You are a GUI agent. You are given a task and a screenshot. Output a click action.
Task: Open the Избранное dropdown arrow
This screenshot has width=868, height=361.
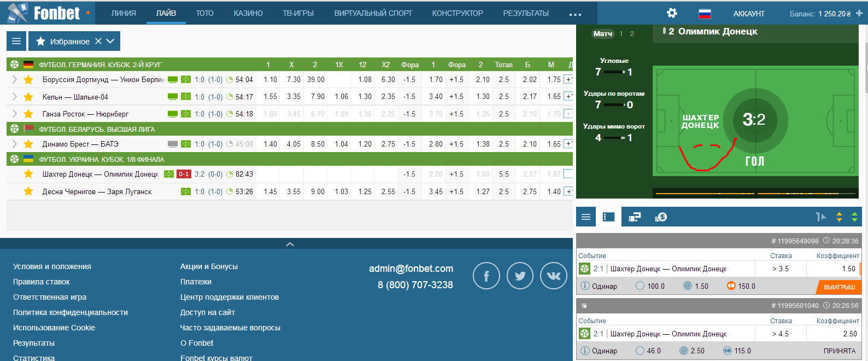coord(110,41)
